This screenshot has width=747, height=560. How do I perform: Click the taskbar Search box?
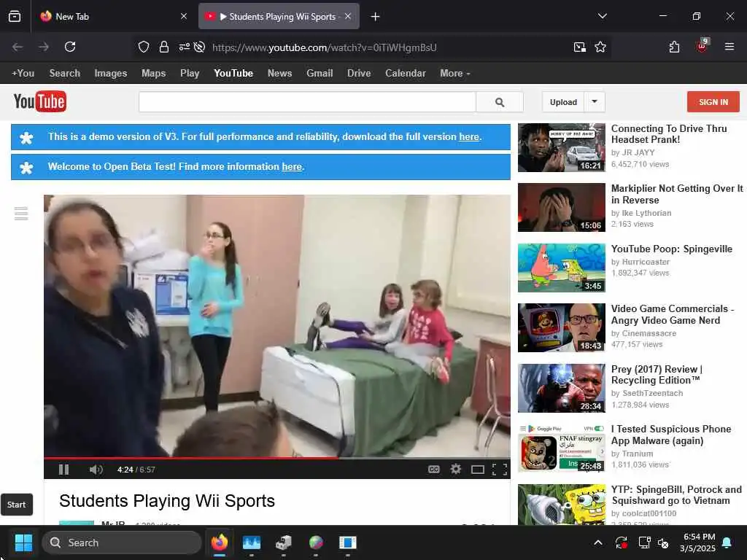(x=122, y=542)
